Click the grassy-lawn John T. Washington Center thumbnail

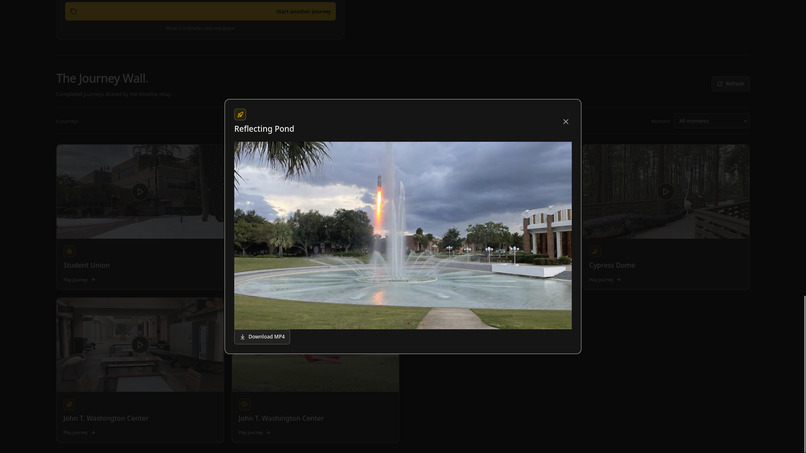point(315,373)
